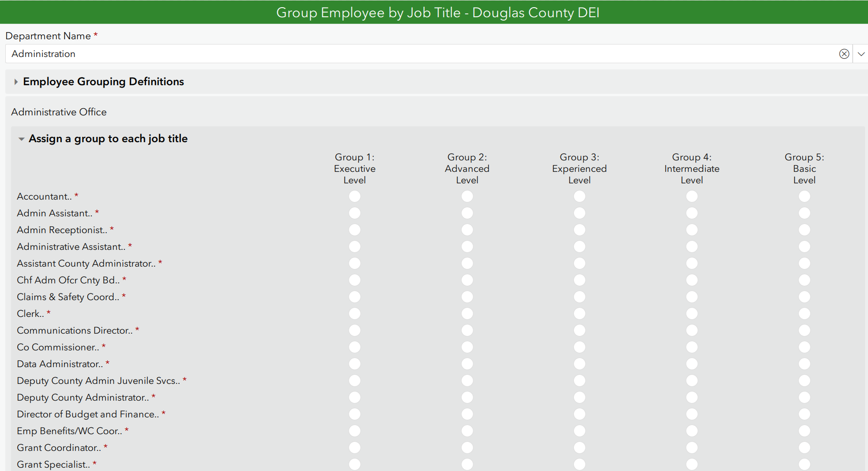Click the Group 3: Experienced Level column header
Screen dimensions: 868x471
click(580, 168)
